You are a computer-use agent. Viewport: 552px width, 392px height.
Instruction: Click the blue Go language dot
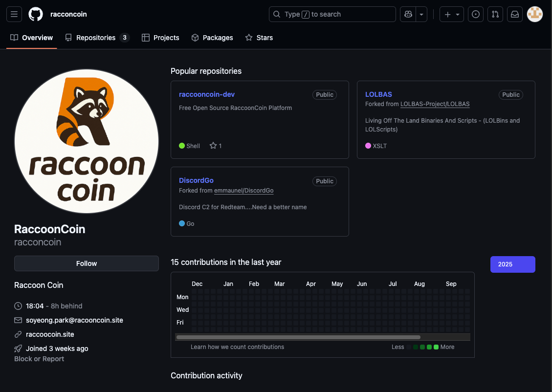pos(182,223)
